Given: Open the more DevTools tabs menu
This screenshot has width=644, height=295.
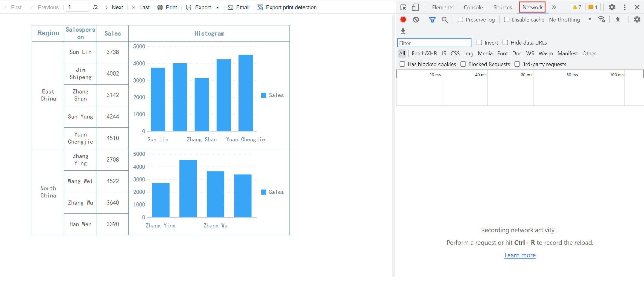Looking at the screenshot, I should [554, 7].
